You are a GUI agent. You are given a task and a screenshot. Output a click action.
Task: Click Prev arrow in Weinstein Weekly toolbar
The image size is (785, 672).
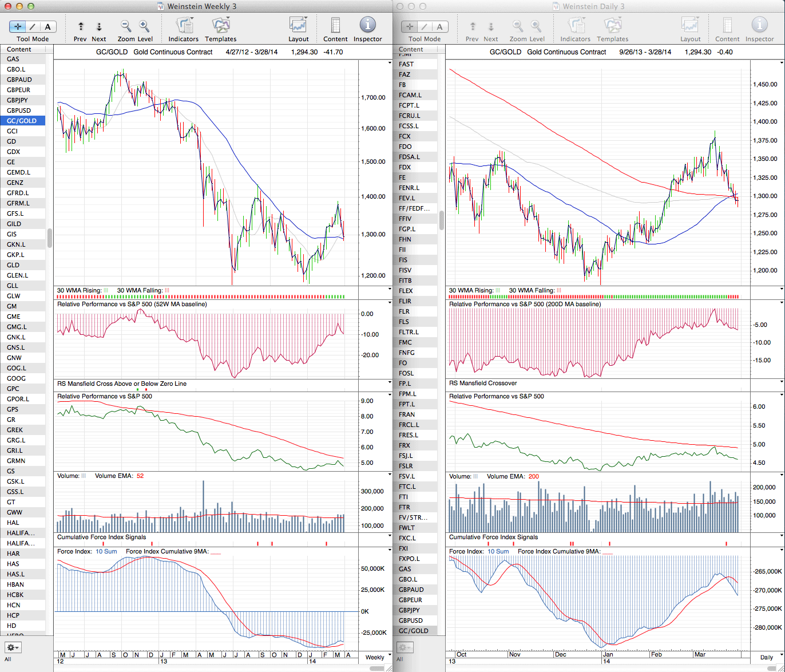pyautogui.click(x=80, y=27)
